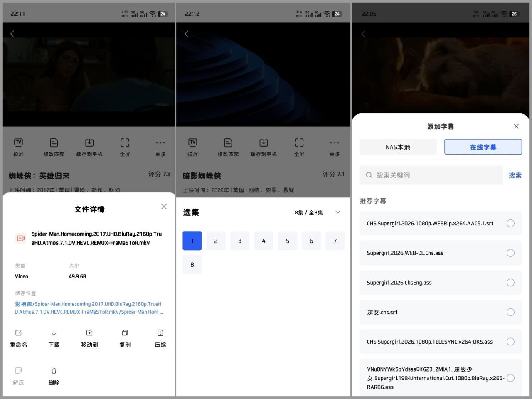Open 更多 menu on 暗影蜘蛛侠 screen
532x399 pixels.
click(x=335, y=143)
